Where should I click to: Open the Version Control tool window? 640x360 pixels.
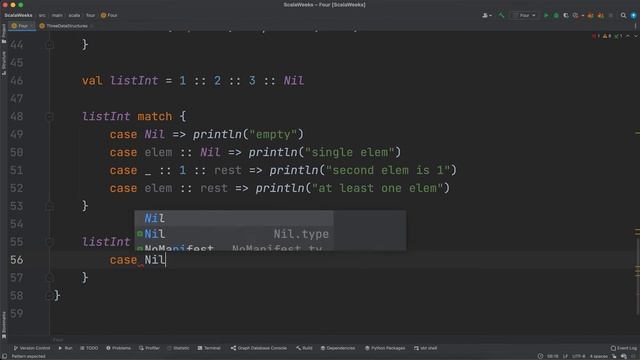tap(31, 348)
